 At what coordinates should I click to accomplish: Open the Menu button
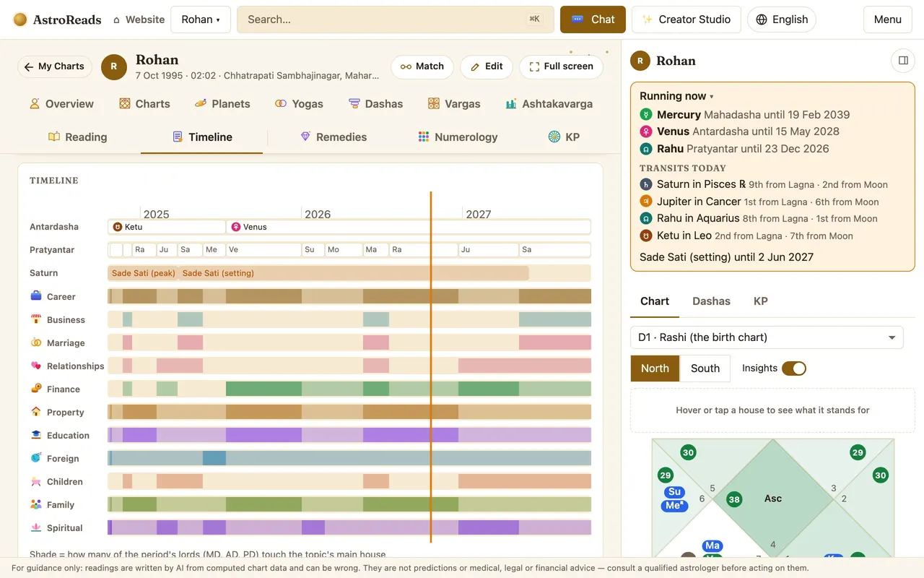[x=887, y=20]
